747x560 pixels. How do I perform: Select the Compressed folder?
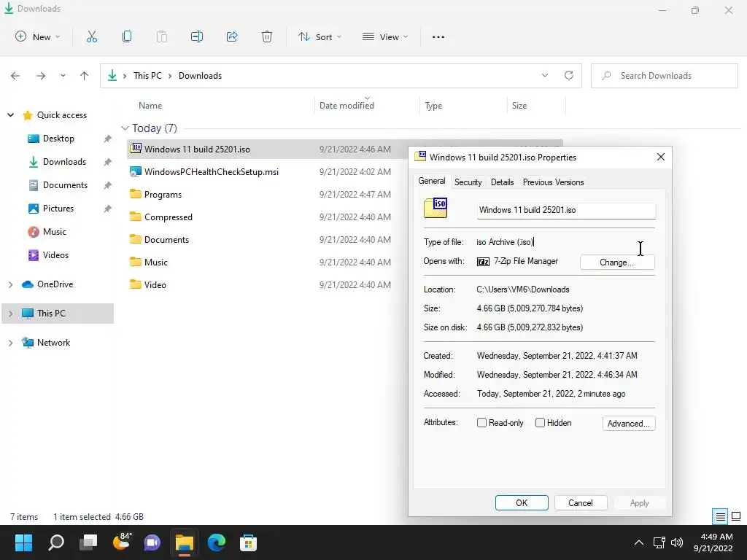(x=169, y=217)
